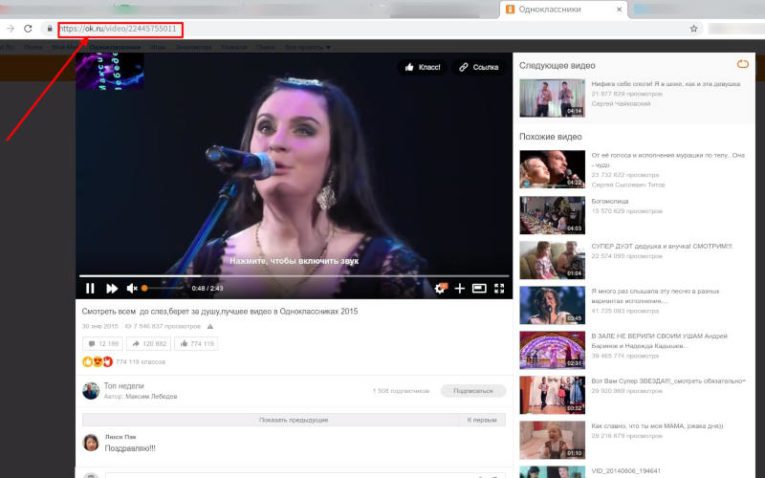Open the 'Вот Вам Супер ЗВЕЗДА' title
This screenshot has height=478, width=765.
[668, 381]
